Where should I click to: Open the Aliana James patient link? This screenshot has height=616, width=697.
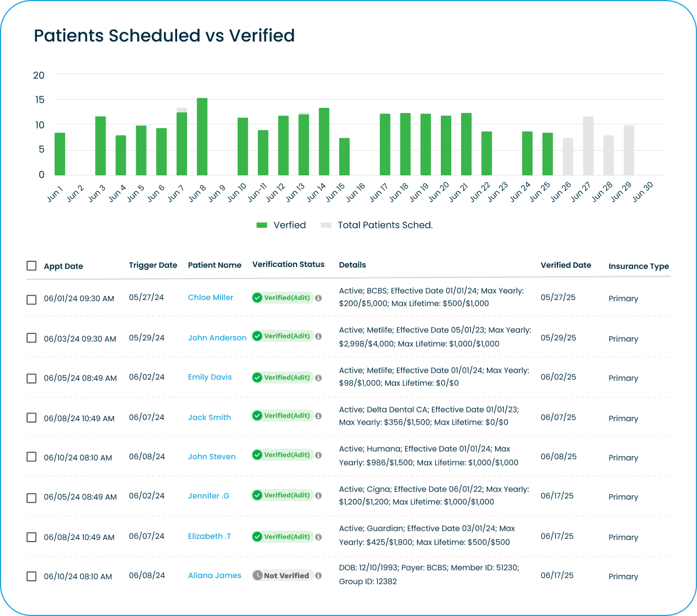[x=215, y=575]
